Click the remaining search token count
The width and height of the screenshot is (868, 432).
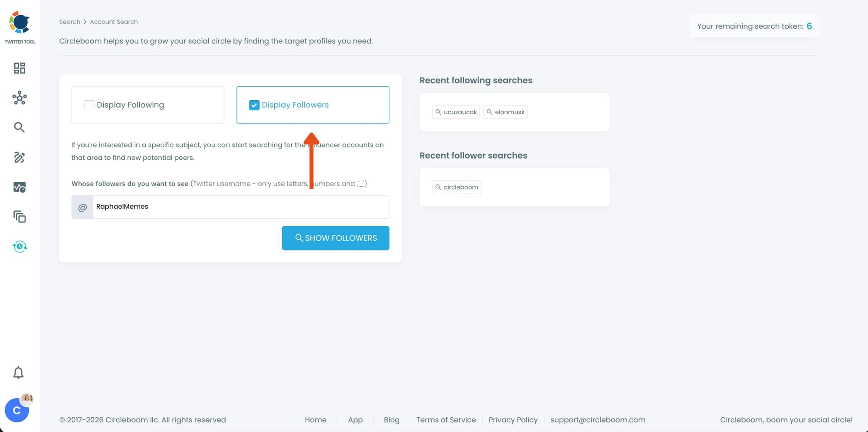[x=809, y=26]
